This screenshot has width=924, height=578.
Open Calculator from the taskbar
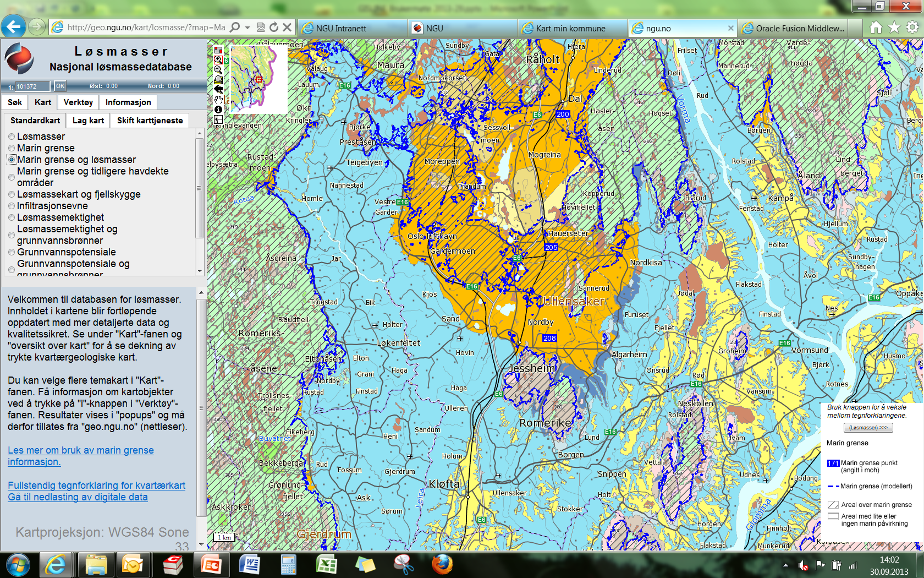tap(288, 565)
